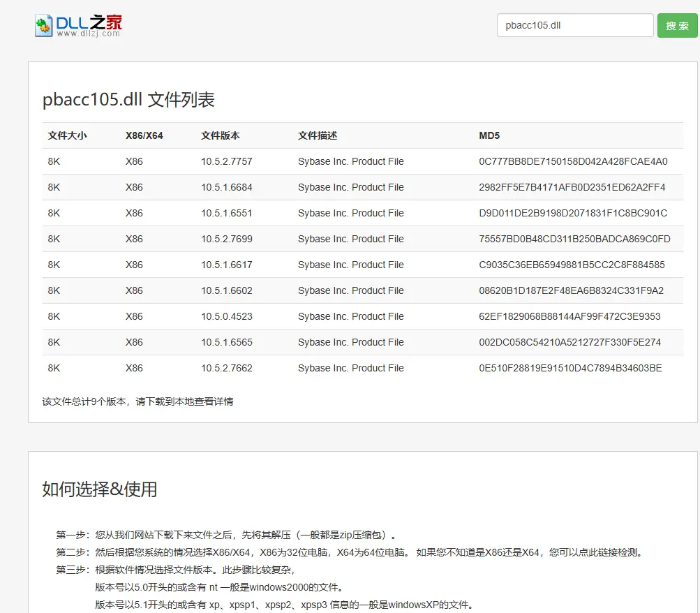
Task: Click MD5 hash 75557BD0B48CD311B250BADCA869C0FD
Action: tap(574, 239)
